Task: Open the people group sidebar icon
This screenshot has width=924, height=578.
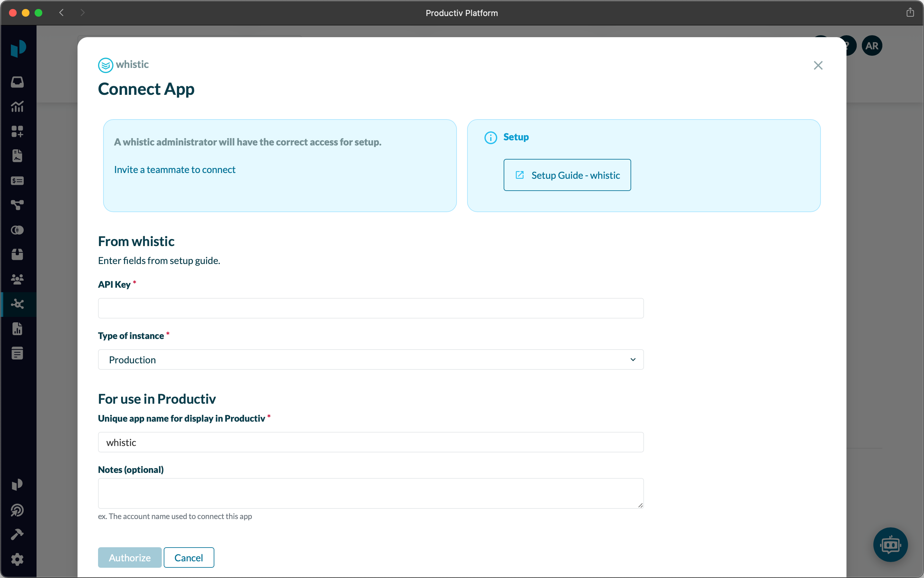Action: (x=17, y=279)
